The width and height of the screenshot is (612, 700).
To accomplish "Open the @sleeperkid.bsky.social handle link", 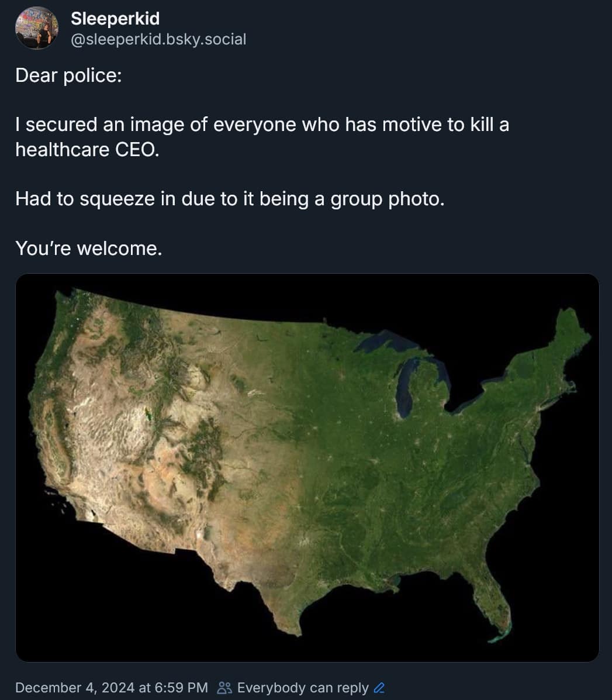I will 158,39.
